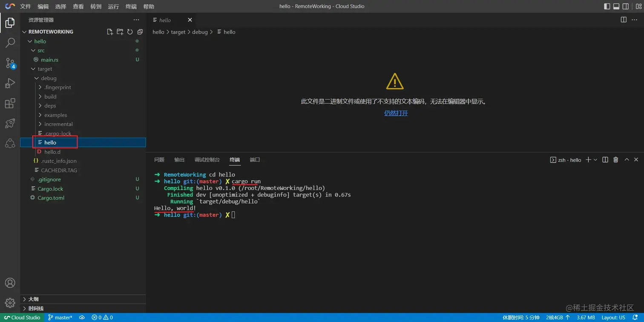Open explorer panel more actions menu
Image resolution: width=644 pixels, height=322 pixels.
click(x=136, y=20)
